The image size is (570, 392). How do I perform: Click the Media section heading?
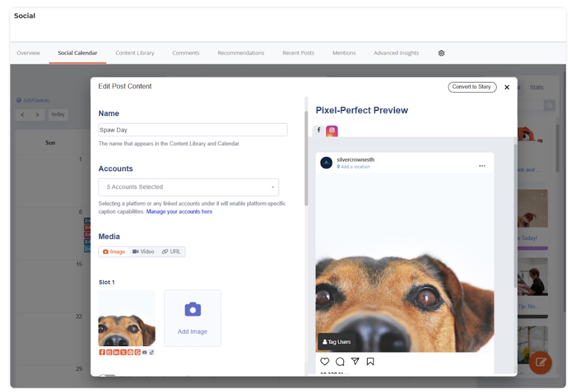point(109,237)
